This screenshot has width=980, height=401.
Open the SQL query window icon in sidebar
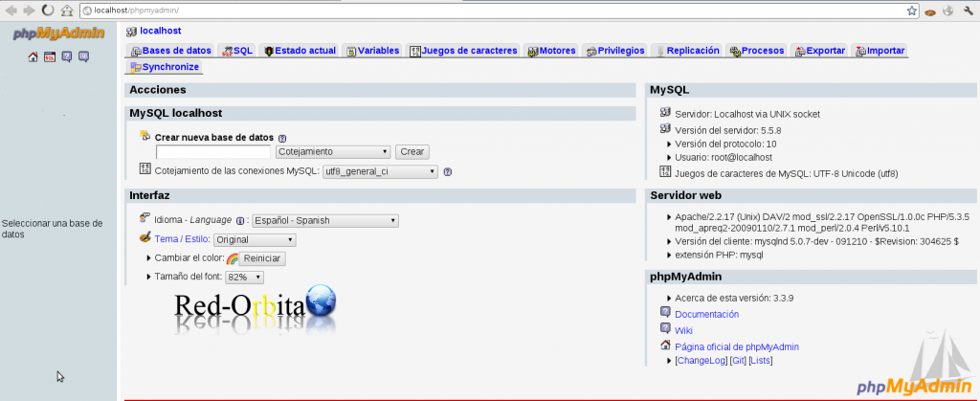coord(50,56)
